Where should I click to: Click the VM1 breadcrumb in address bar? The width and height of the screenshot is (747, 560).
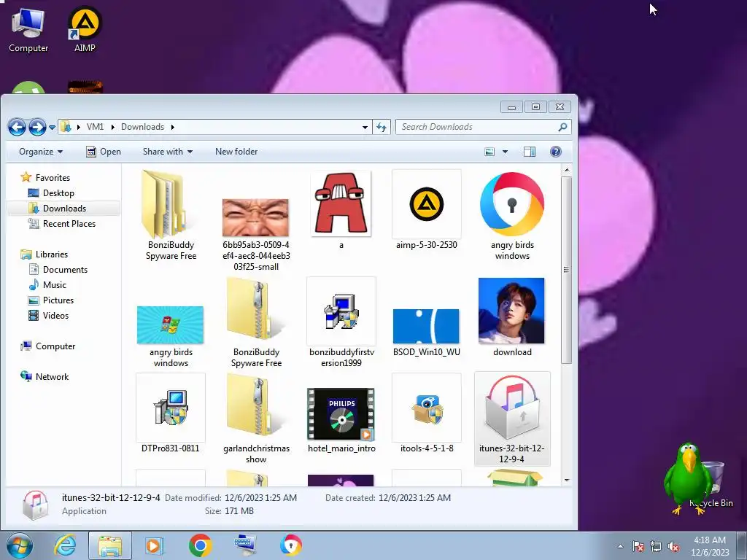[x=96, y=127]
